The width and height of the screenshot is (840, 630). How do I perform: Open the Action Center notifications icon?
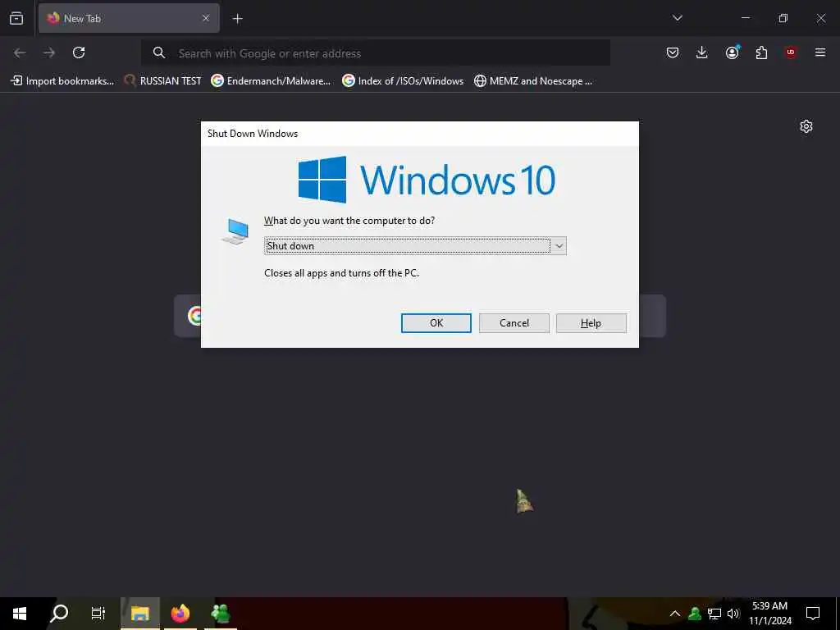pyautogui.click(x=813, y=614)
